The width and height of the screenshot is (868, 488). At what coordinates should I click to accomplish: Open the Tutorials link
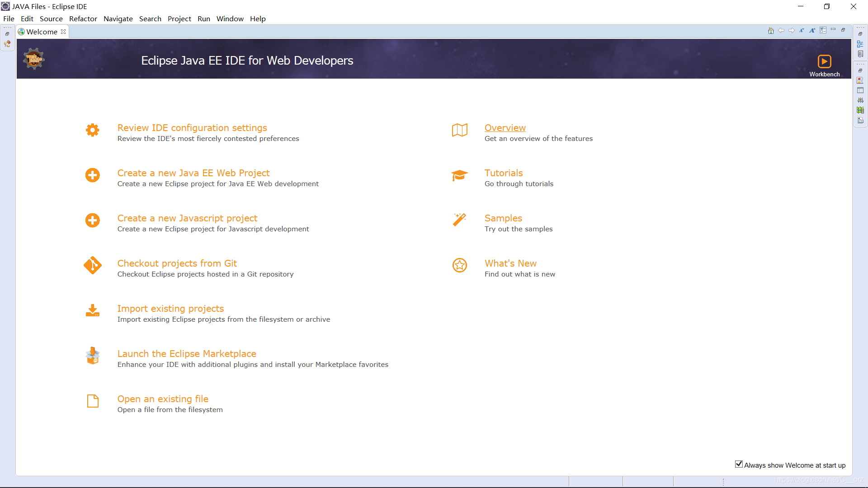[x=504, y=173]
